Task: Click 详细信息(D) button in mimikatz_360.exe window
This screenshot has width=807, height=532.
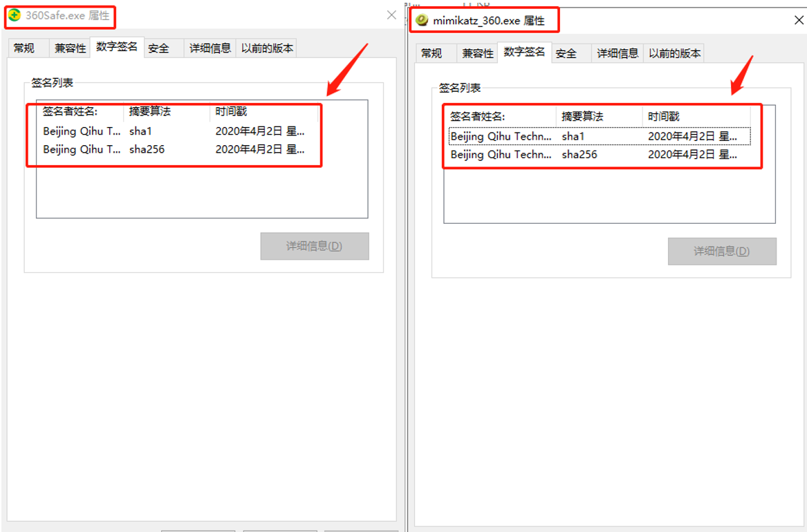Action: (722, 251)
